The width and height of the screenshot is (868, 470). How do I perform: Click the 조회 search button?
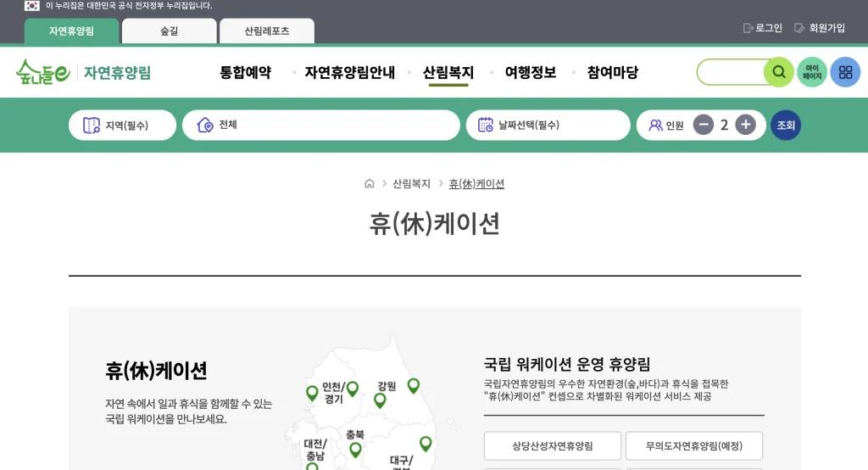pyautogui.click(x=786, y=125)
